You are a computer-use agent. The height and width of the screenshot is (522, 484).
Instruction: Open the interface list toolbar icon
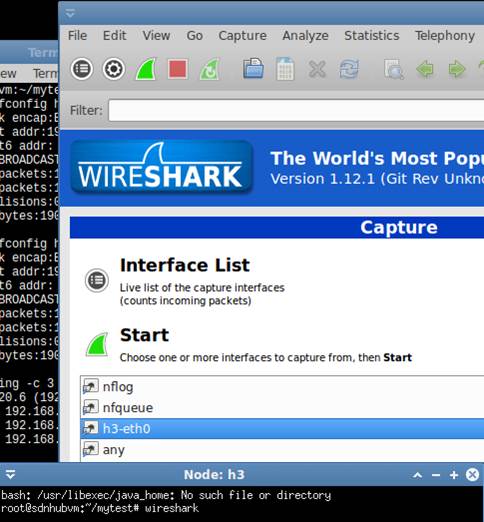(82, 69)
